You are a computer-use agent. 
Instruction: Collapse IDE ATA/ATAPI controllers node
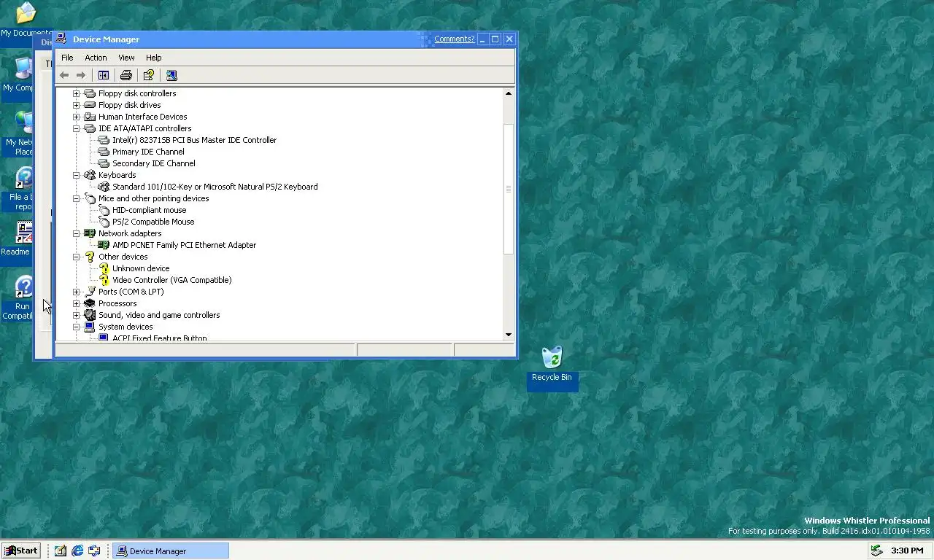click(x=76, y=128)
